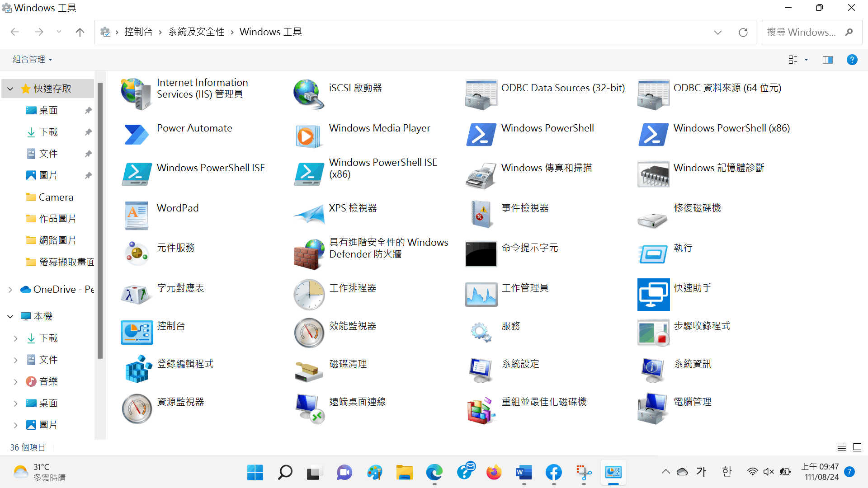This screenshot has height=488, width=868.
Task: Switch to large icons view in status bar
Action: (x=857, y=447)
